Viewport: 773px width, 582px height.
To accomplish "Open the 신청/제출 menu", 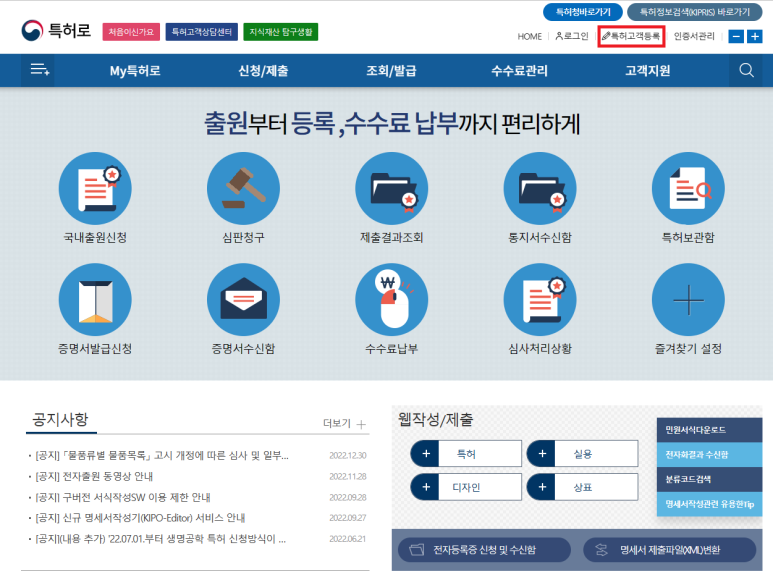I will pos(263,70).
